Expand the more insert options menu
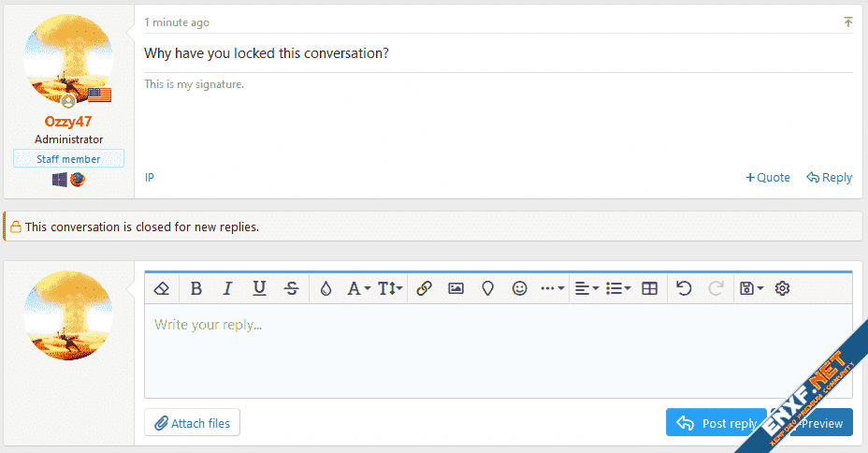The width and height of the screenshot is (868, 453). [553, 288]
